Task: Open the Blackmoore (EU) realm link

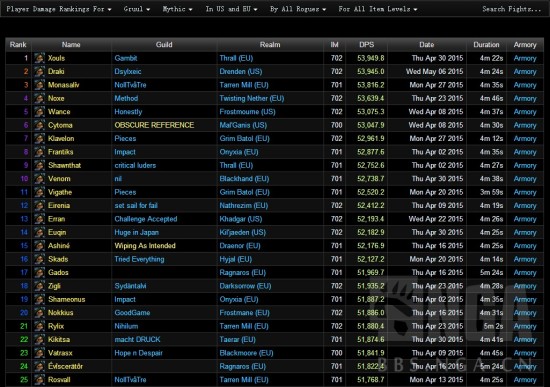Action: tap(246, 353)
